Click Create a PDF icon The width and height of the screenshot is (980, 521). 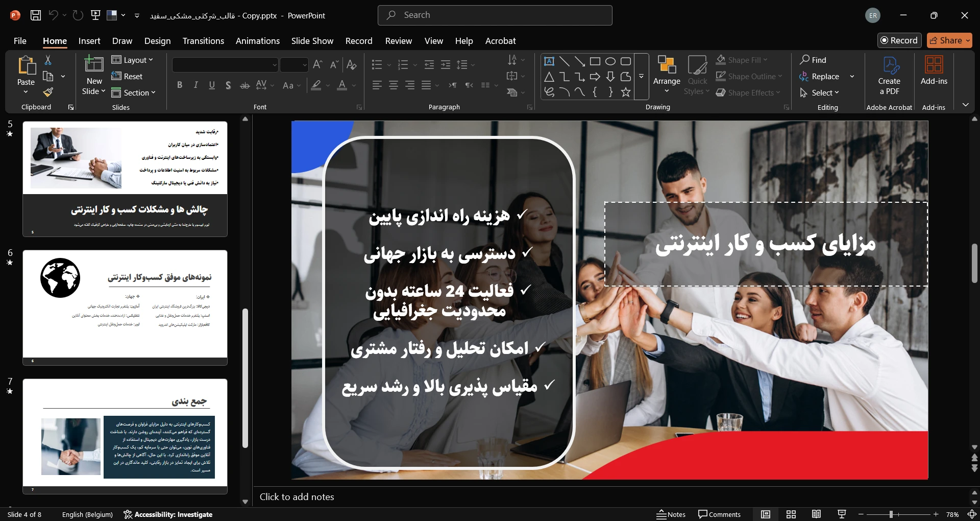889,76
